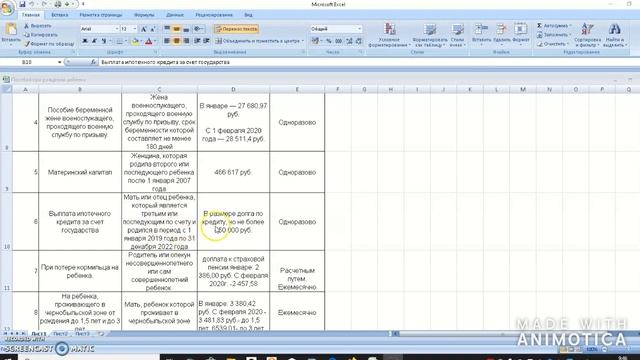Apply the red font color
The height and width of the screenshot is (360, 640).
coord(149,41)
